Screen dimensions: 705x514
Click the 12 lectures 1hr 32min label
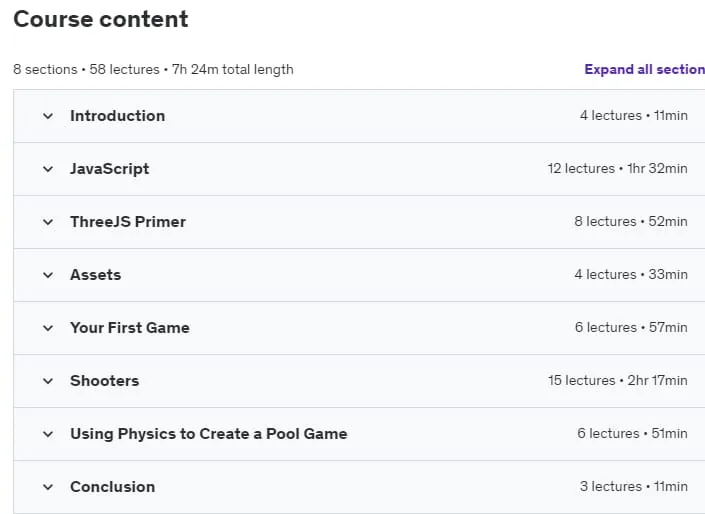pyautogui.click(x=617, y=169)
